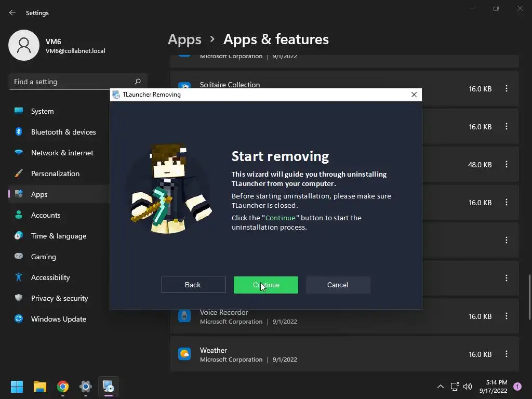This screenshot has height=399, width=532.
Task: Click the Settings gear in taskbar
Action: coord(86,387)
